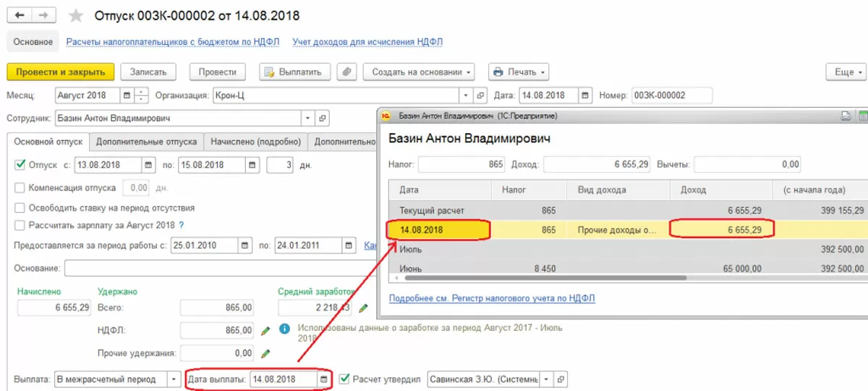868x391 pixels.
Task: Select Июнь row in popup table
Action: point(628,268)
